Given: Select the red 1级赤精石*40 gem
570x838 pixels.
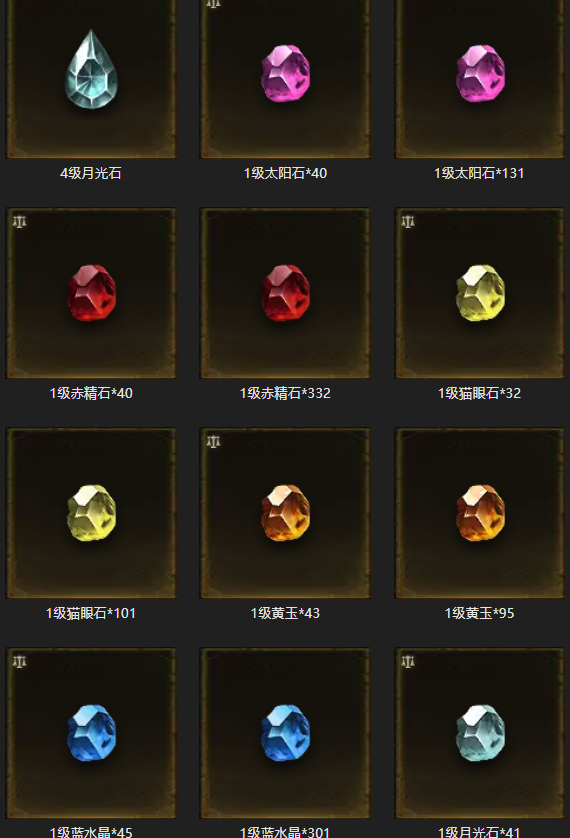Looking at the screenshot, I should [x=91, y=293].
